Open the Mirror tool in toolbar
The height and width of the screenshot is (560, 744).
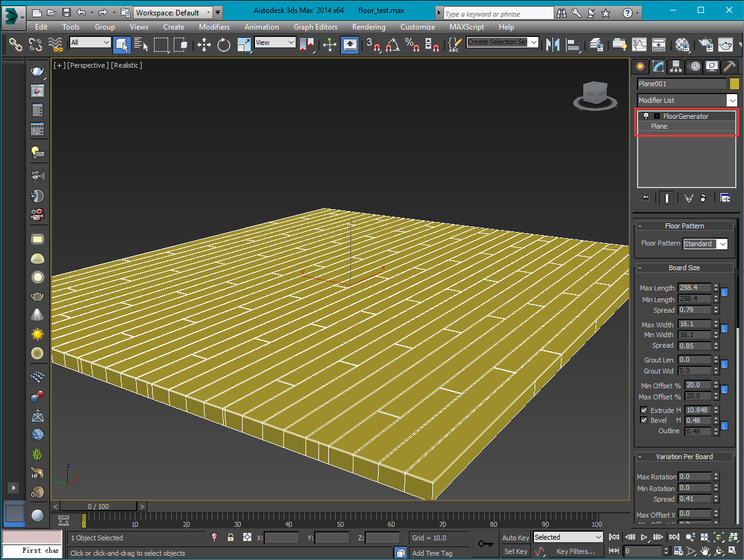[x=552, y=44]
